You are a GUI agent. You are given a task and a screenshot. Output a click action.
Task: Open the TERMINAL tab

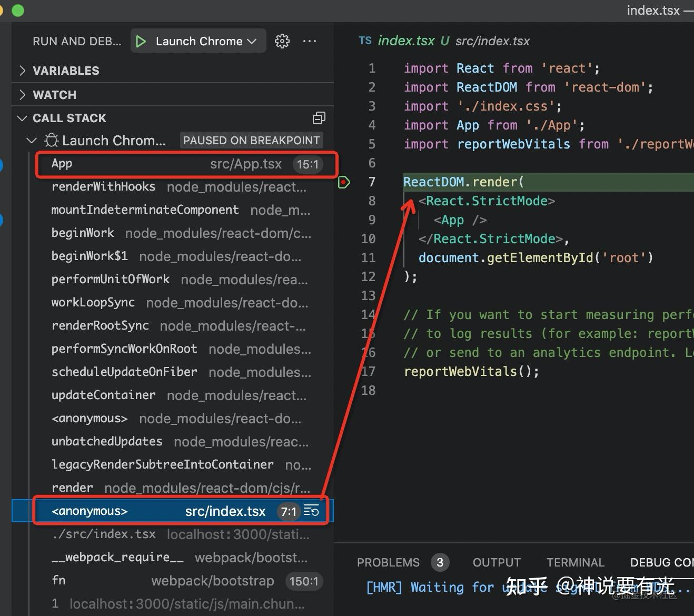pyautogui.click(x=576, y=562)
